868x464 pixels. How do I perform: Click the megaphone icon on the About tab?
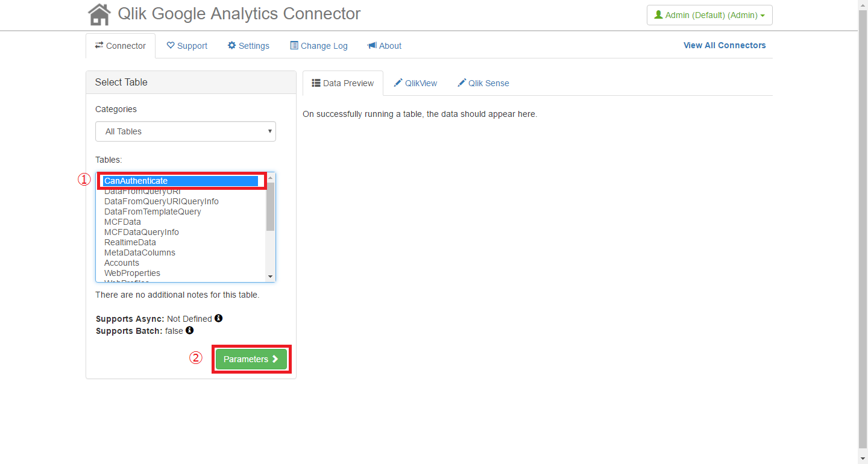point(372,46)
